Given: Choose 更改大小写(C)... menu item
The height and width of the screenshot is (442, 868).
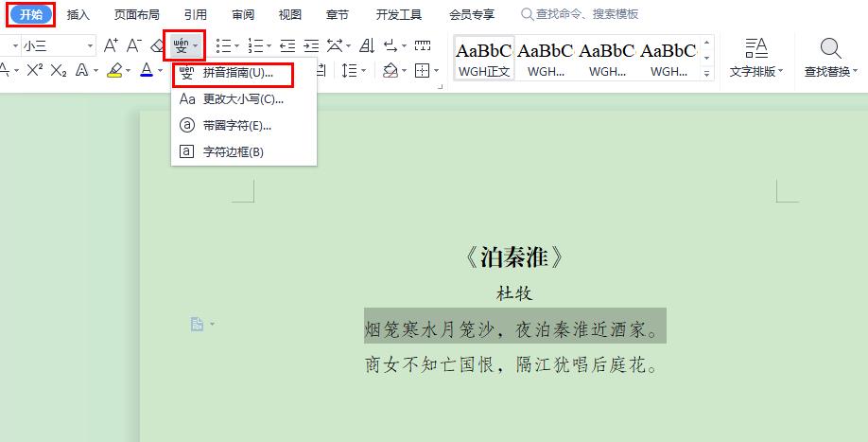Looking at the screenshot, I should [x=244, y=99].
